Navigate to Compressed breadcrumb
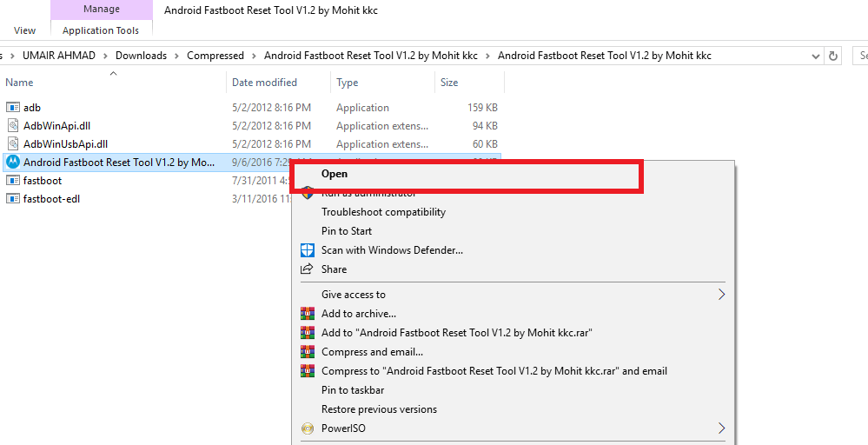Viewport: 868px width, 445px height. pos(215,56)
